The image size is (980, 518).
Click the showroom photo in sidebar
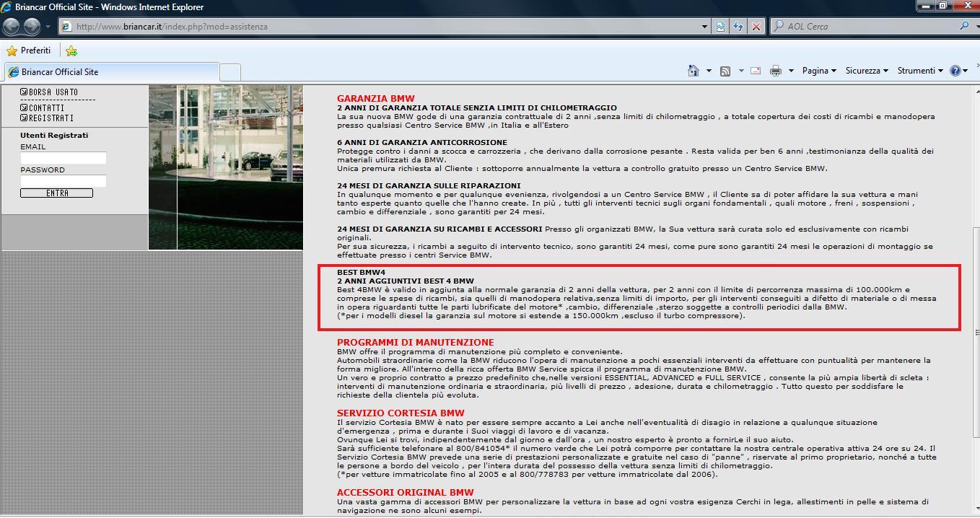pos(226,167)
